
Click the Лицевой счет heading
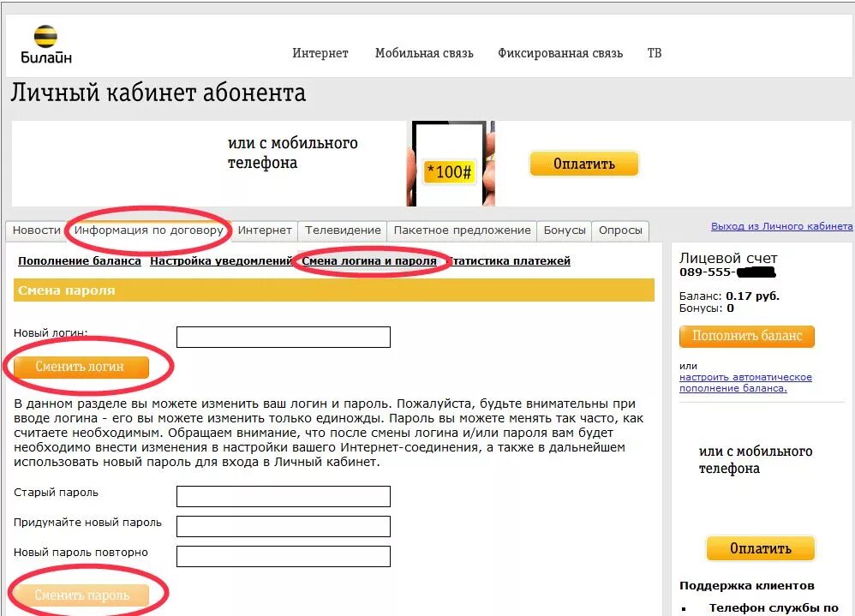[x=728, y=259]
